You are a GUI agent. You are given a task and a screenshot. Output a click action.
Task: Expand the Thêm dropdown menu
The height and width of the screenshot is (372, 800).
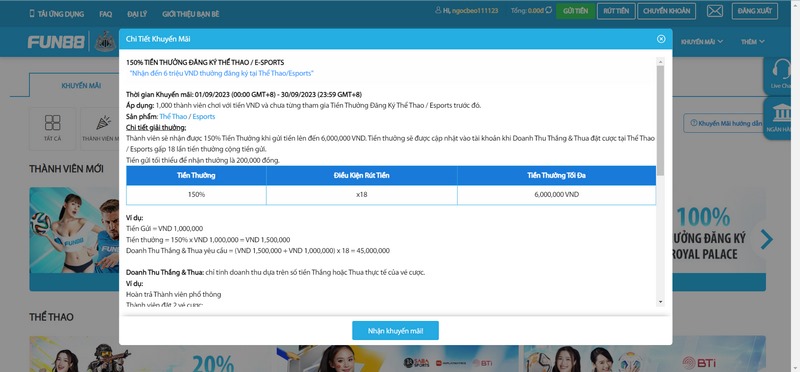753,42
